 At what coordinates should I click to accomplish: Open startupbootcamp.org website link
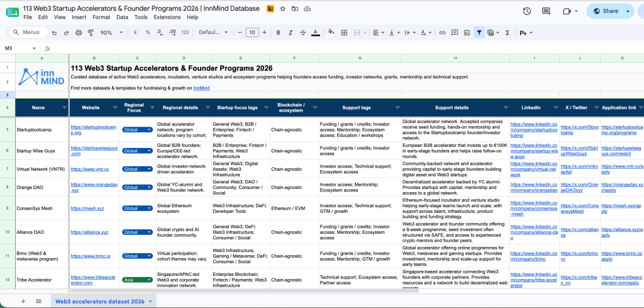click(x=94, y=130)
